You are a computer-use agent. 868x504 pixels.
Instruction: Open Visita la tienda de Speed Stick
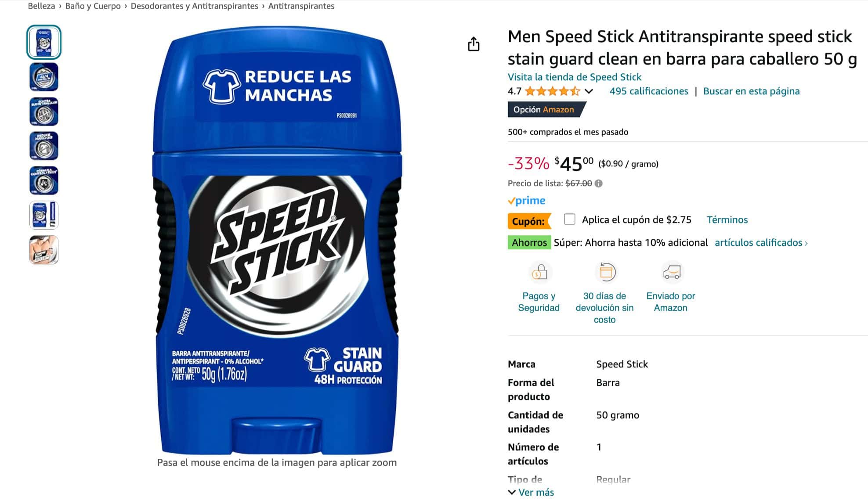point(575,77)
